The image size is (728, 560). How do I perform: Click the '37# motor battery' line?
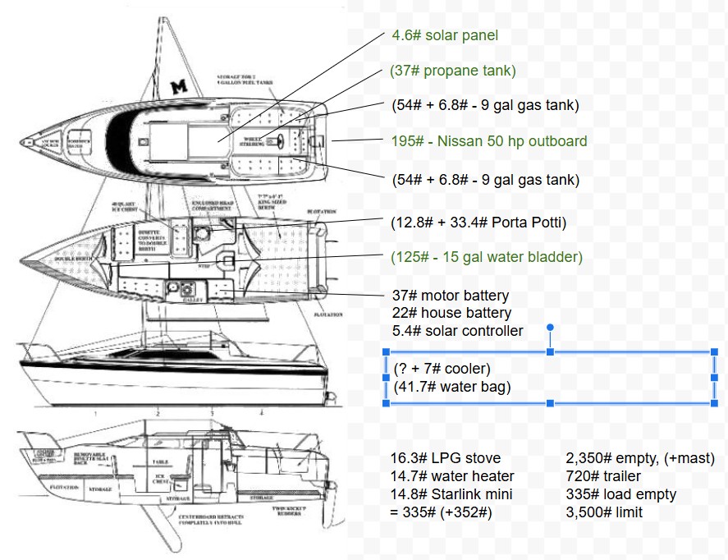(451, 296)
